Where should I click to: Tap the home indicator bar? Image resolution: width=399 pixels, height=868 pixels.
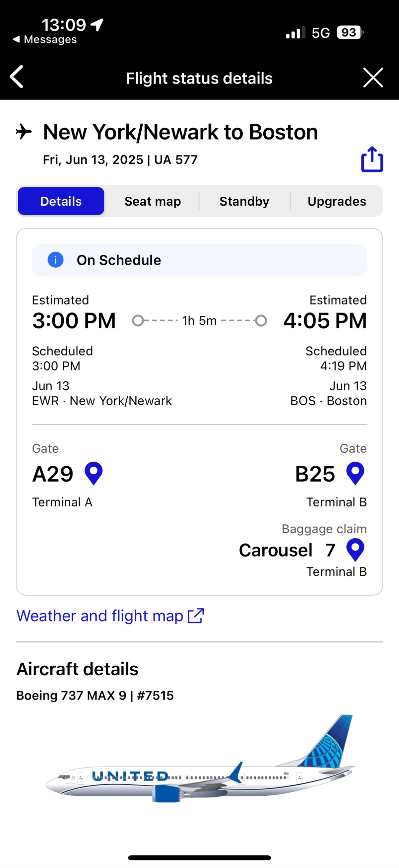[x=199, y=858]
